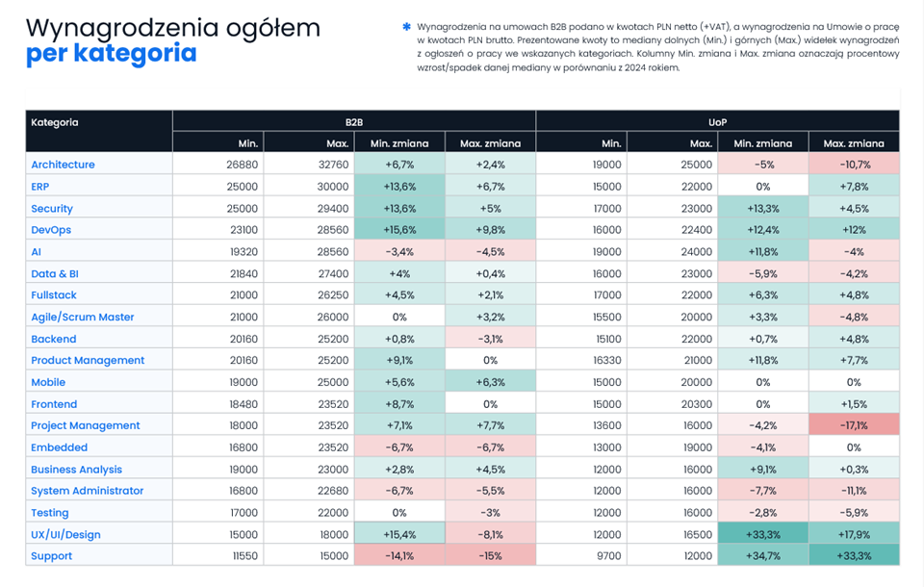
Task: Select the B2B group header
Action: (x=354, y=122)
